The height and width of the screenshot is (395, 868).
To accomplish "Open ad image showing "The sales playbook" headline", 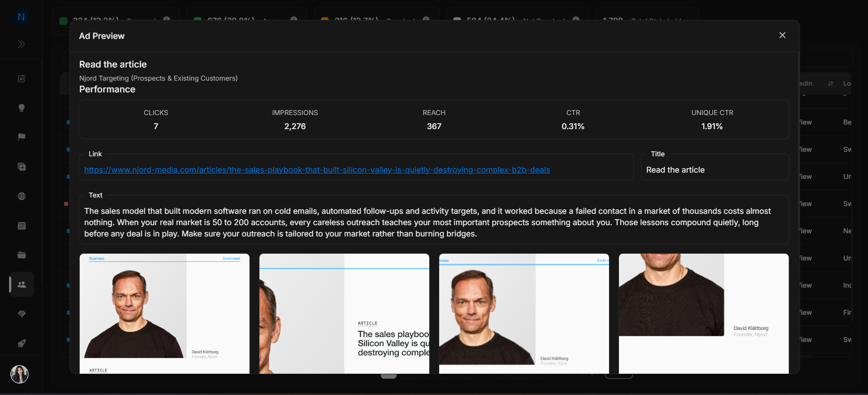I will coord(344,313).
